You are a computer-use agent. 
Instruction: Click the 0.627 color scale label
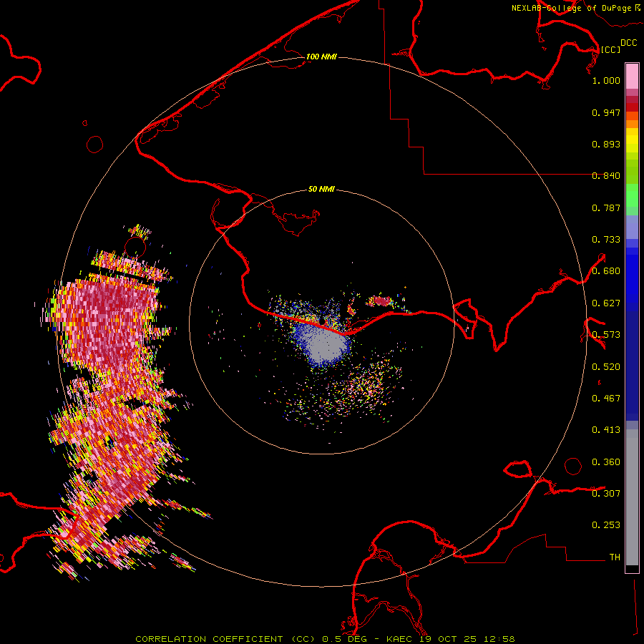point(606,303)
